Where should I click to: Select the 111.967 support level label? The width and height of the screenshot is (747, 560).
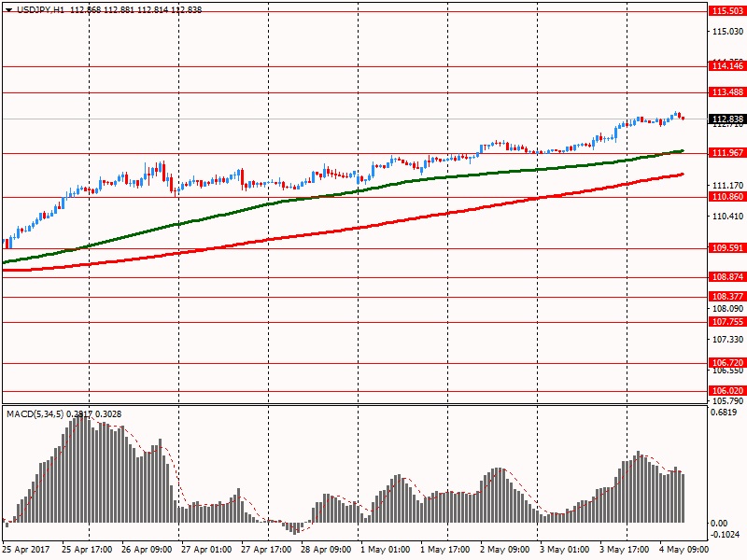click(726, 153)
